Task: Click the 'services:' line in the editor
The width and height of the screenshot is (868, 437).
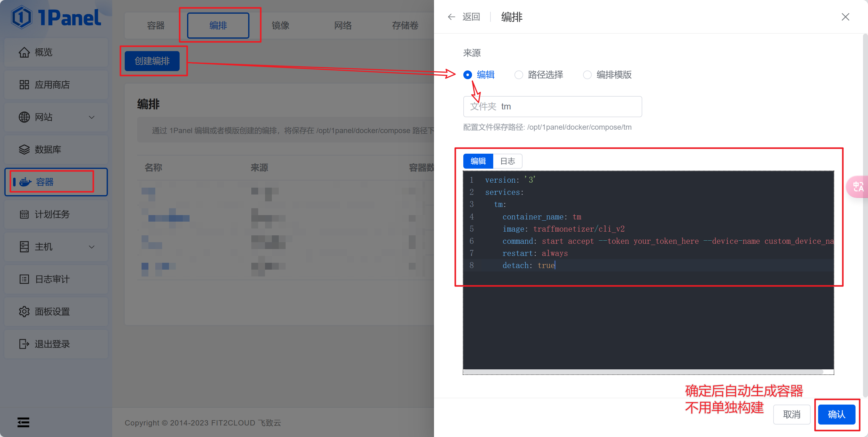Action: click(x=504, y=192)
